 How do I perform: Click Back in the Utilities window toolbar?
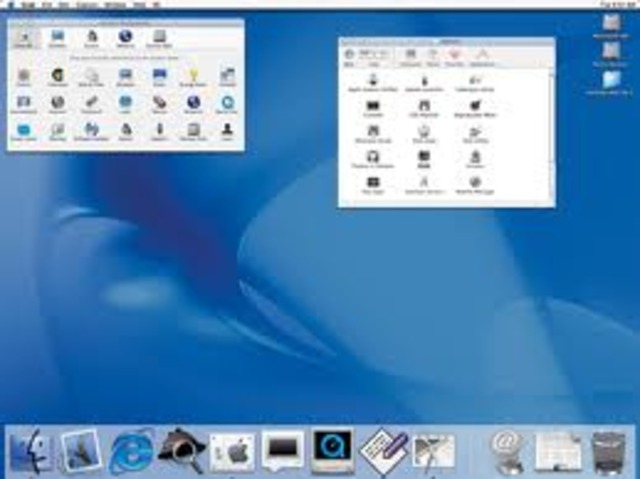coord(349,57)
